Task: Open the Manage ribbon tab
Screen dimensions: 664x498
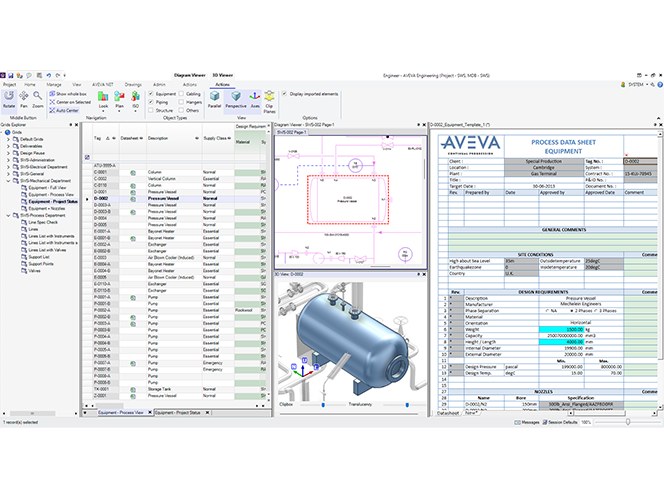Action: coord(54,85)
